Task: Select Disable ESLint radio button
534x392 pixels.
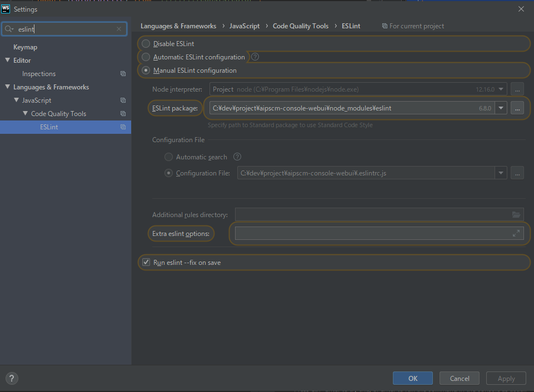Action: (146, 43)
